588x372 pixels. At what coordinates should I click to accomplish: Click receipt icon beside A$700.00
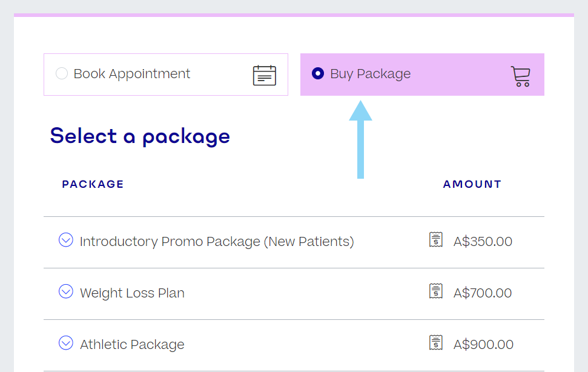pos(435,291)
